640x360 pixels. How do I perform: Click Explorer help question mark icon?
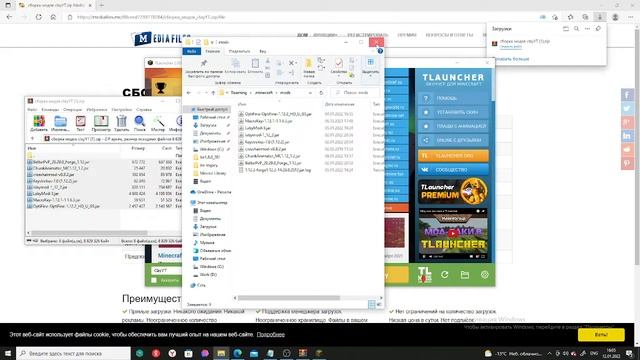point(380,51)
